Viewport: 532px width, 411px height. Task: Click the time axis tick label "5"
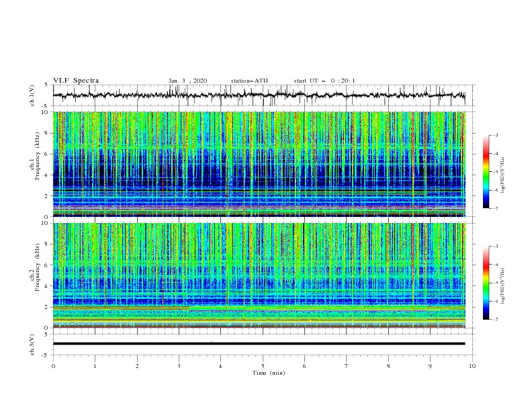pos(263,366)
